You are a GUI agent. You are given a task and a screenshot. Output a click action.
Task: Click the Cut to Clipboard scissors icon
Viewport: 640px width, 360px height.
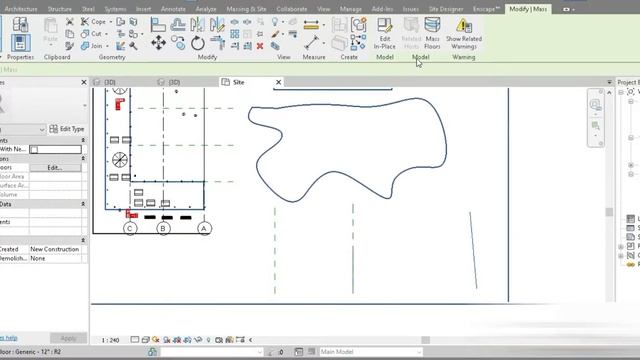(70, 22)
